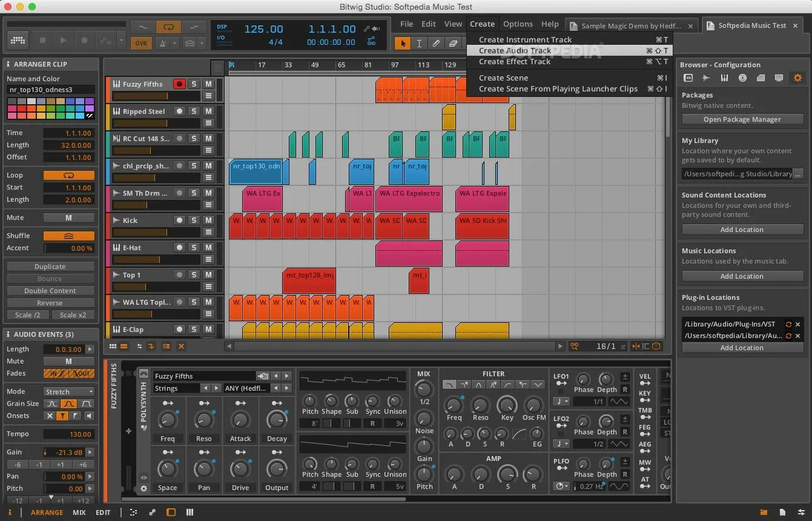Toggle the clip Loop button
The height and width of the screenshot is (521, 812).
click(x=68, y=175)
